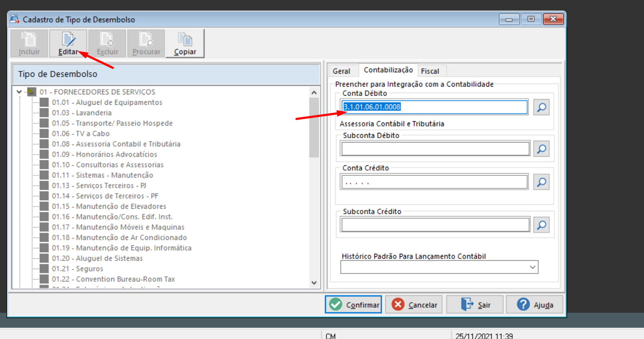Click into the Conta Crédito field
The width and height of the screenshot is (644, 339).
[434, 182]
